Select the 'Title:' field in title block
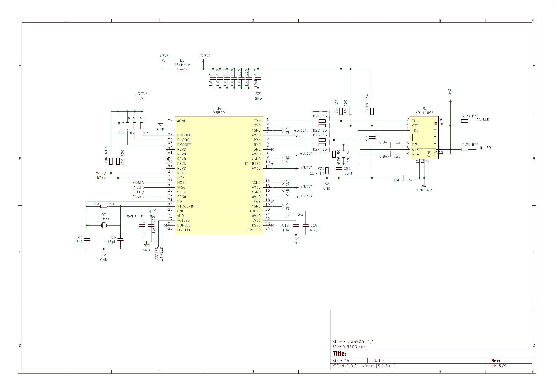555x392 pixels. tap(340, 354)
